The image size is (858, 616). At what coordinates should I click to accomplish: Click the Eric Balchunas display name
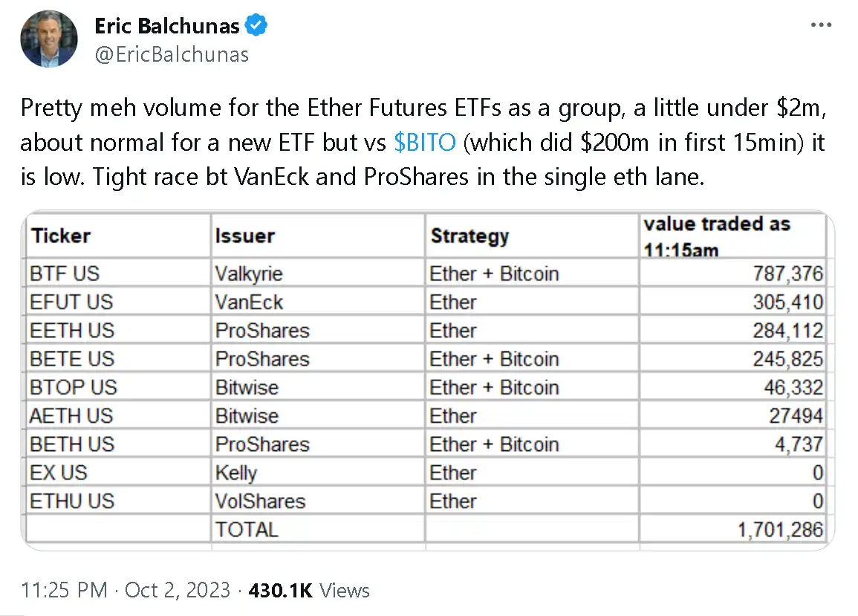pyautogui.click(x=166, y=25)
